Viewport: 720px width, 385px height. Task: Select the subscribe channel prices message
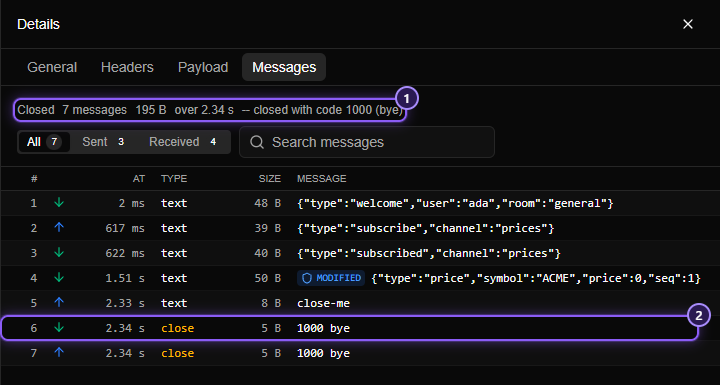tap(426, 228)
